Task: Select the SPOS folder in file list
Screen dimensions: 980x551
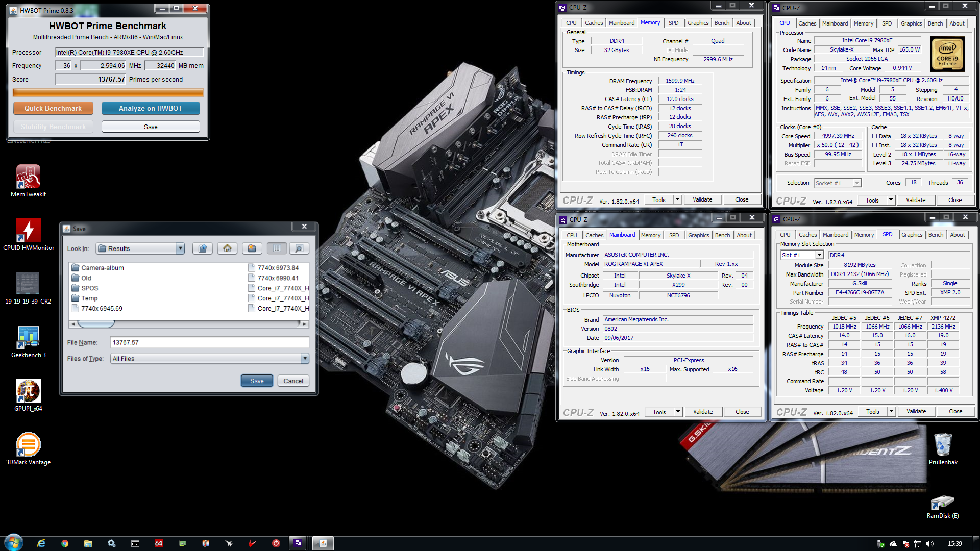Action: click(85, 288)
